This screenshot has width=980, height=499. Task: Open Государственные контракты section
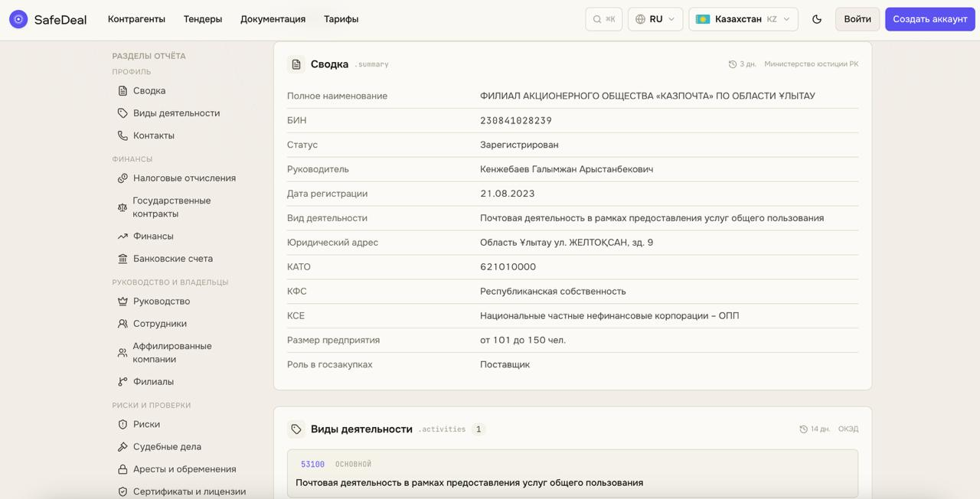tap(171, 207)
